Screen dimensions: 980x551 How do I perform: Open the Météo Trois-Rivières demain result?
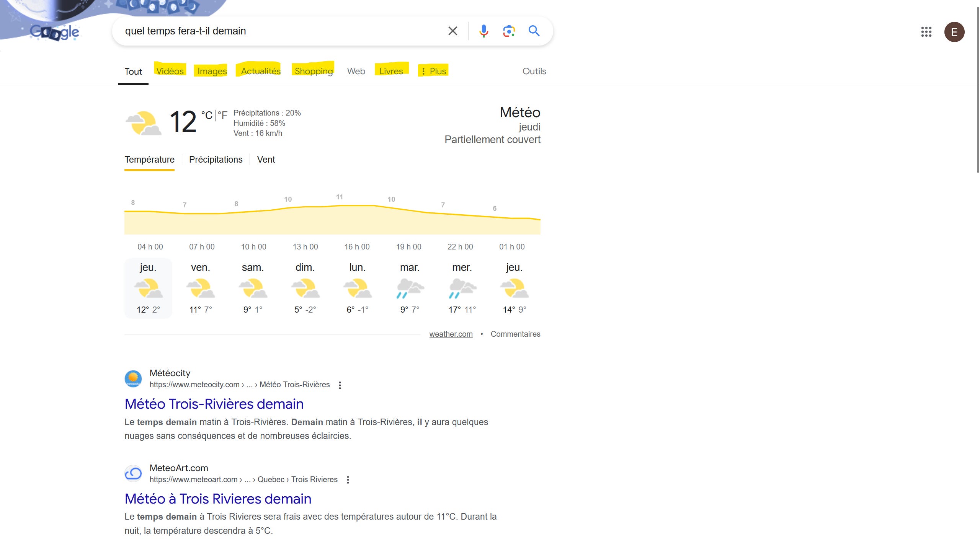coord(214,404)
